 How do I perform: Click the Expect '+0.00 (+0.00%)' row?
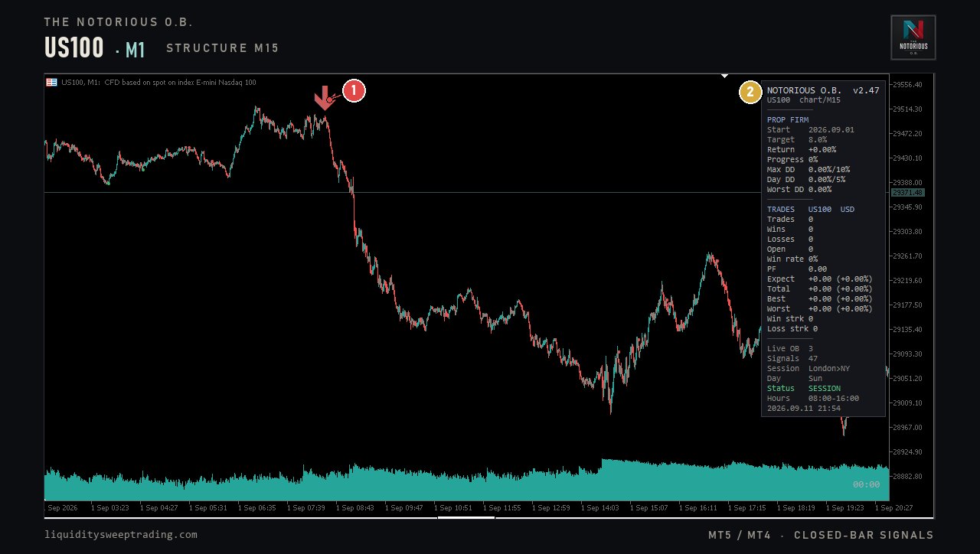(820, 279)
